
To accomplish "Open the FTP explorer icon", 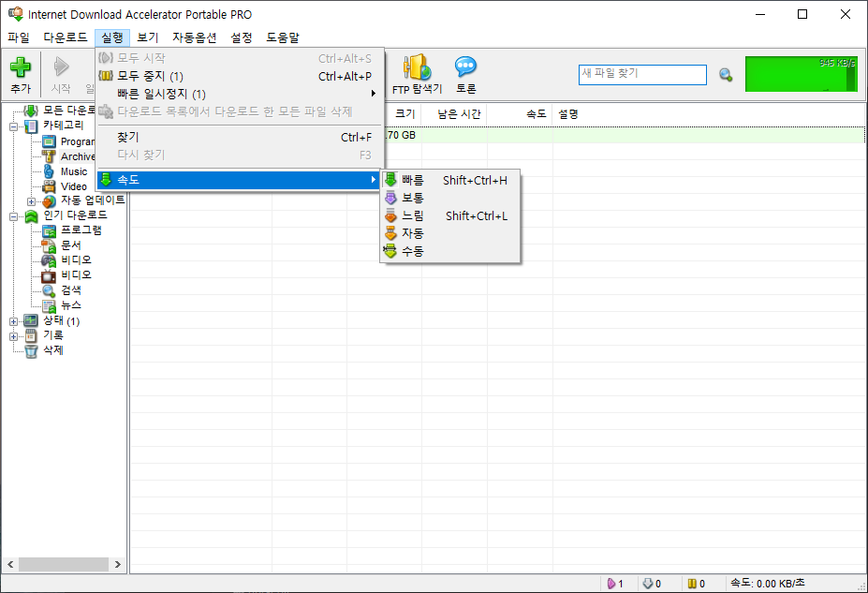I will [x=417, y=67].
